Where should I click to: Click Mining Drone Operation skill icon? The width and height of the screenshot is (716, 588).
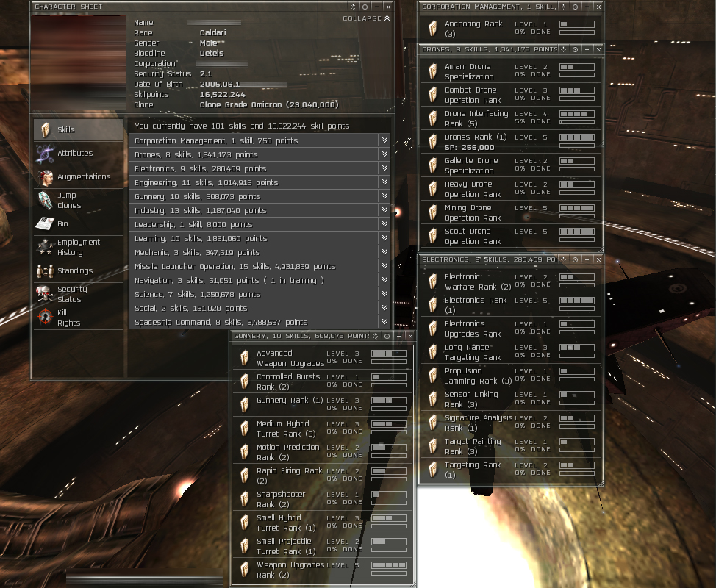(x=432, y=212)
